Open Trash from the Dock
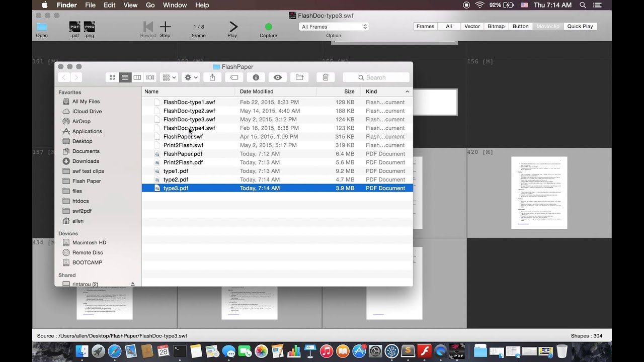Viewport: 644px width, 362px height. coord(561,351)
